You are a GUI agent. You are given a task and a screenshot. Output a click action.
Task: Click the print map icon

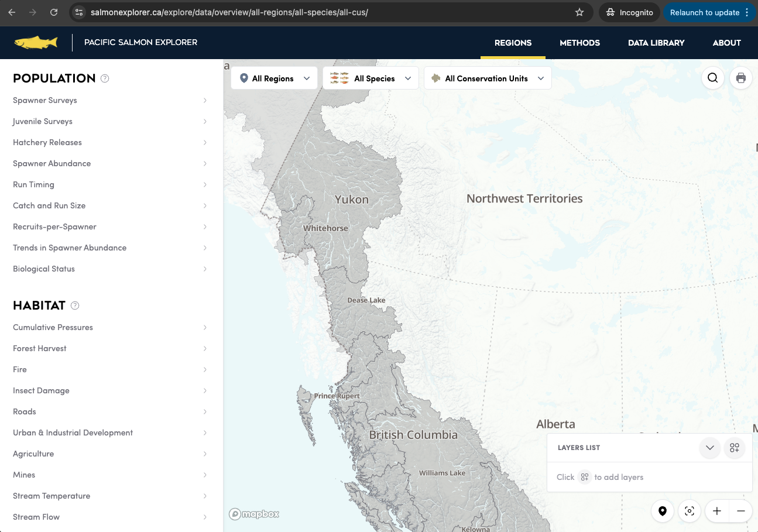(x=740, y=78)
